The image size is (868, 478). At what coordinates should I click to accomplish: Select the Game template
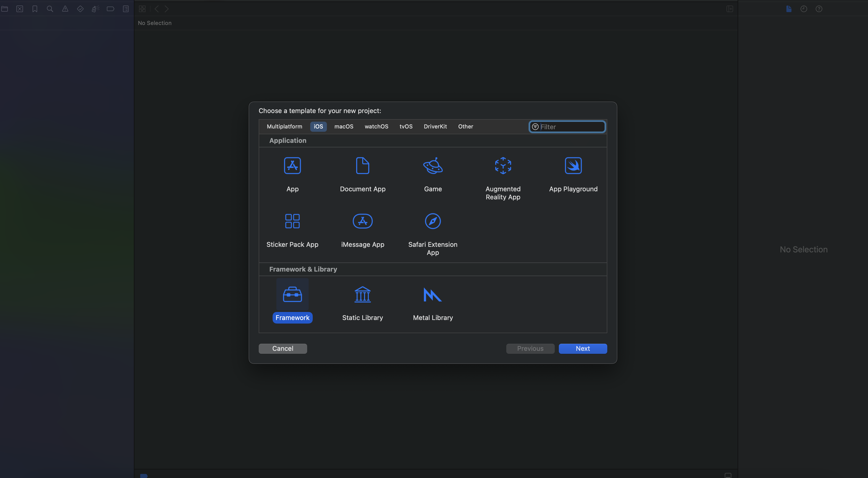tap(433, 174)
